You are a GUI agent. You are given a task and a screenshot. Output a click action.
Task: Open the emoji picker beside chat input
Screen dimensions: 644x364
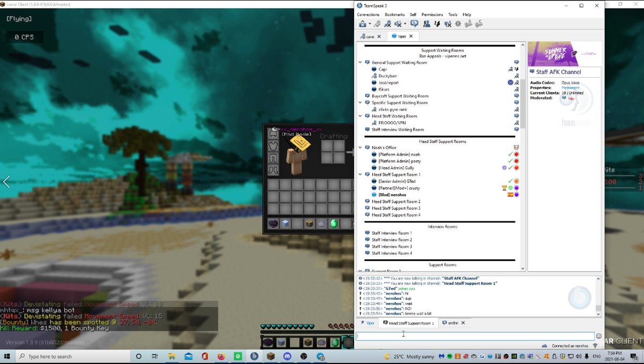(598, 336)
